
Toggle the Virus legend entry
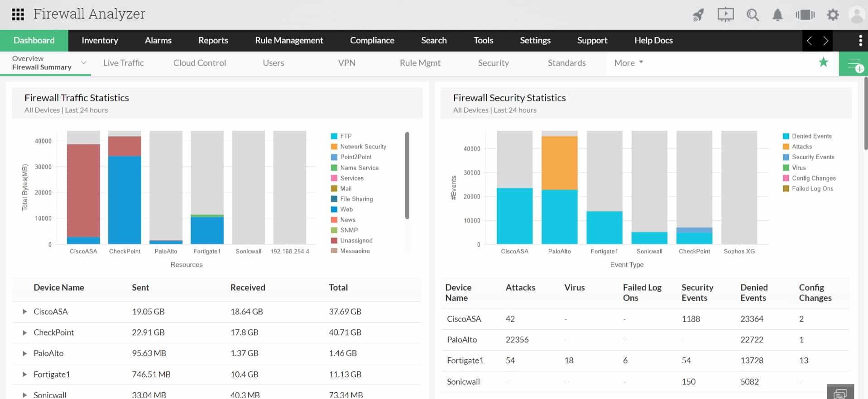pyautogui.click(x=794, y=168)
